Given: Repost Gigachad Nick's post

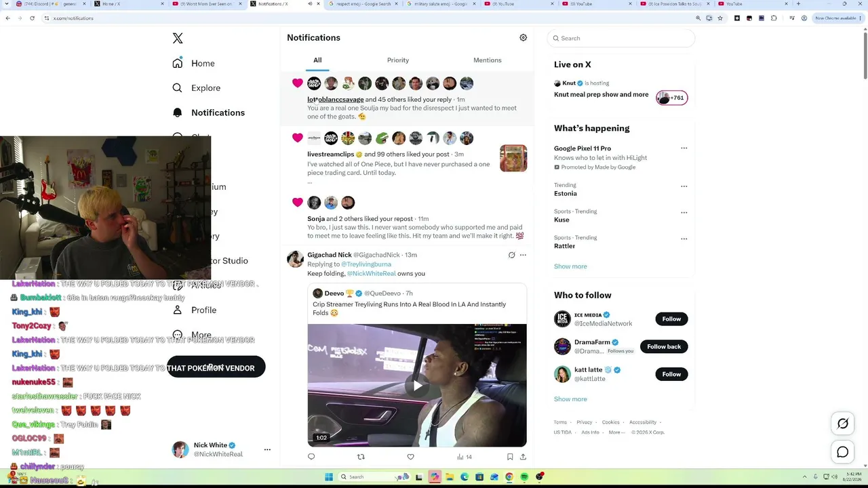Looking at the screenshot, I should (361, 457).
